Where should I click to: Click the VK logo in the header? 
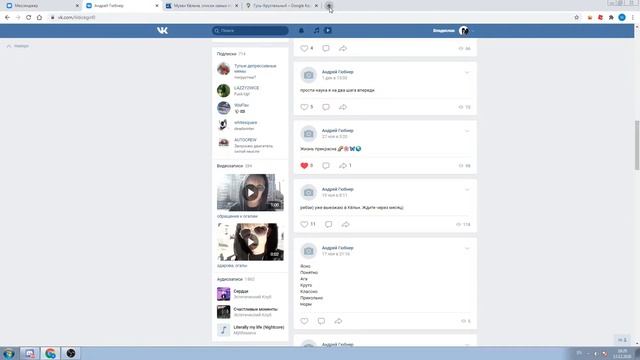(162, 31)
